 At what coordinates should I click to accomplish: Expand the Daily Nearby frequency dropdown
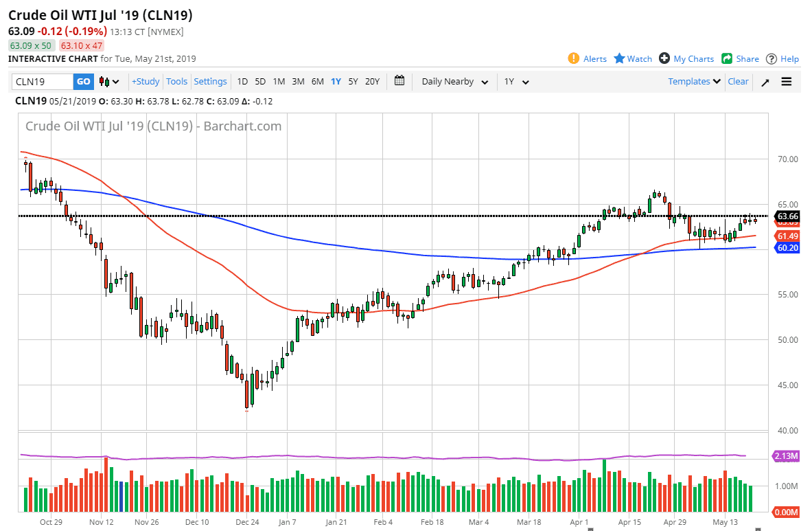point(454,82)
